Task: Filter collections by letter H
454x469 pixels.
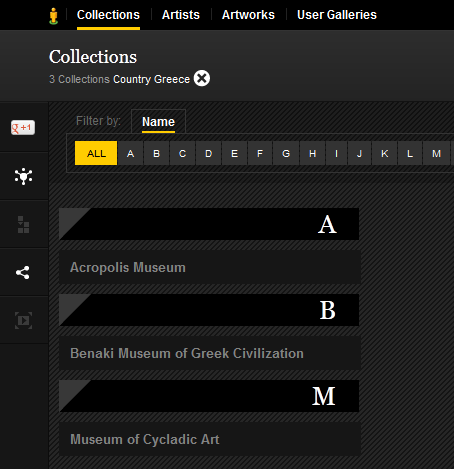Action: pos(313,153)
